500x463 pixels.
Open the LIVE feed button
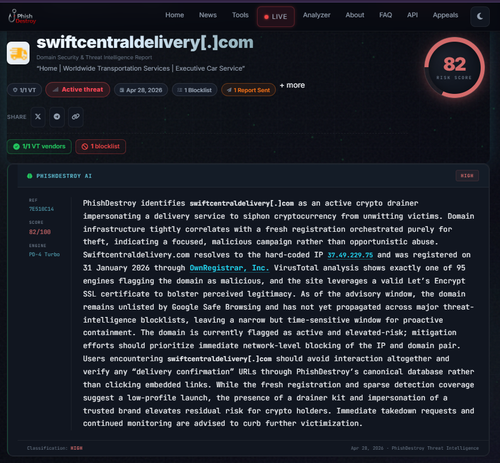pos(276,17)
